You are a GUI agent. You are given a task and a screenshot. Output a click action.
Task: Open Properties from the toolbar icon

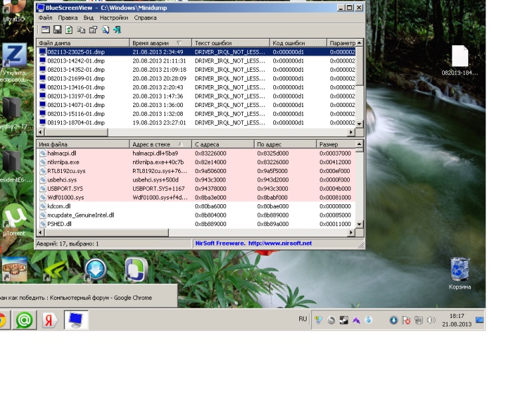93,30
